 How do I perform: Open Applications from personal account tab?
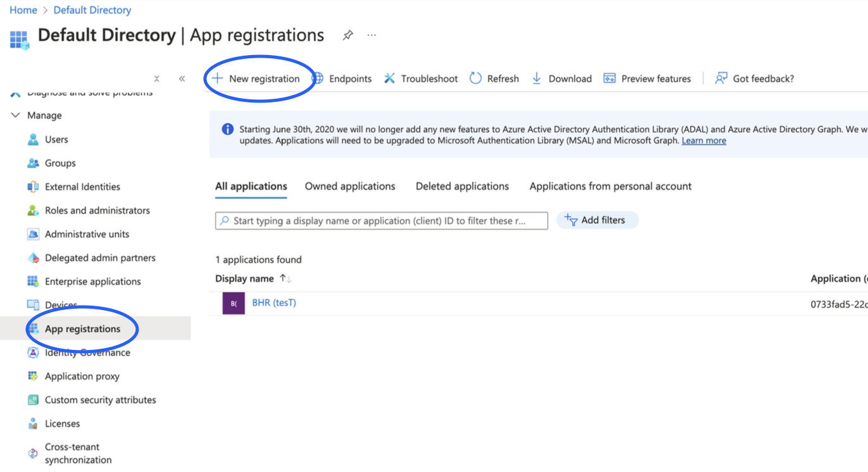(611, 186)
